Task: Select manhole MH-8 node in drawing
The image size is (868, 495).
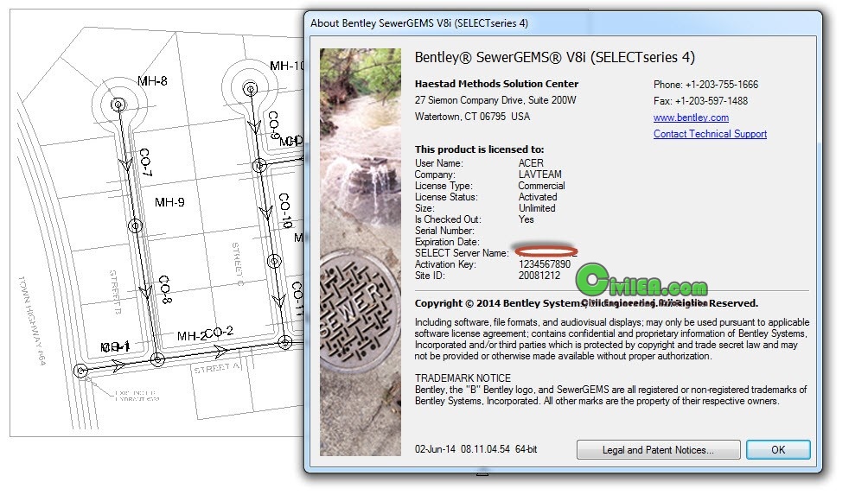Action: tap(118, 105)
